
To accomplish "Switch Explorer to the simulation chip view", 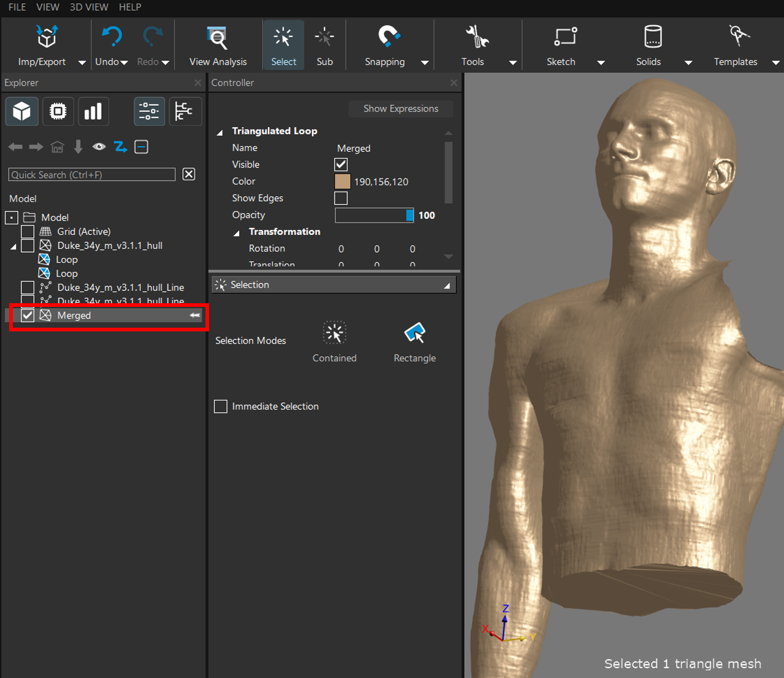I will pyautogui.click(x=58, y=111).
